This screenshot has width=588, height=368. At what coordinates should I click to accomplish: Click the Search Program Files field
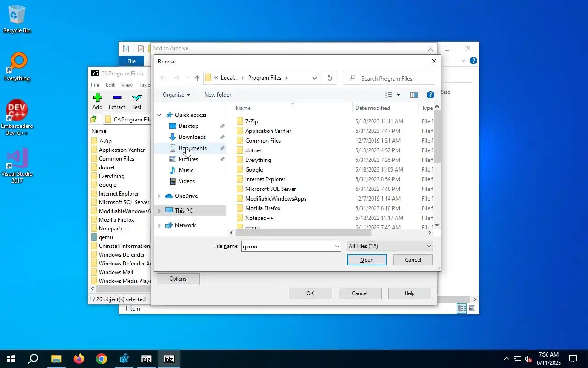[x=389, y=78]
